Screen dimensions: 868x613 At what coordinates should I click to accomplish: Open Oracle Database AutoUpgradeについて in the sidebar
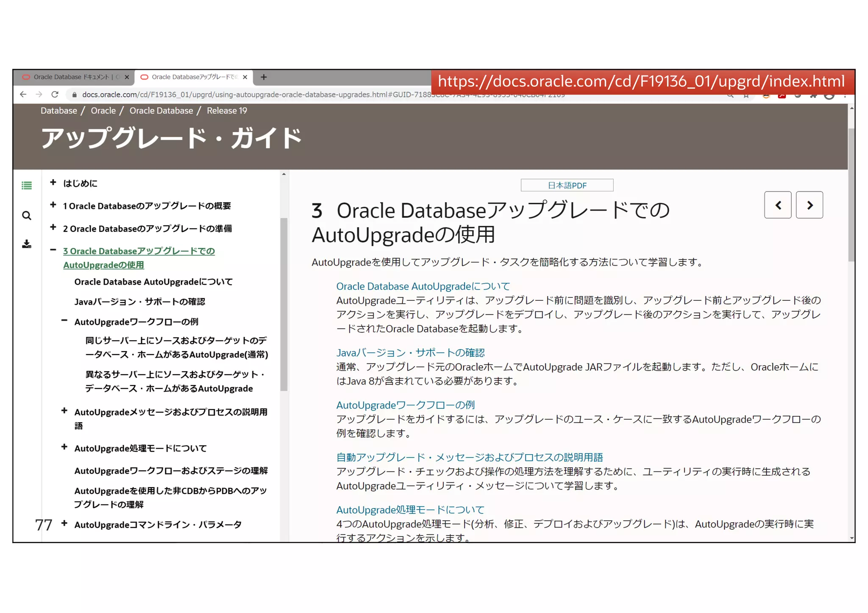click(x=153, y=282)
